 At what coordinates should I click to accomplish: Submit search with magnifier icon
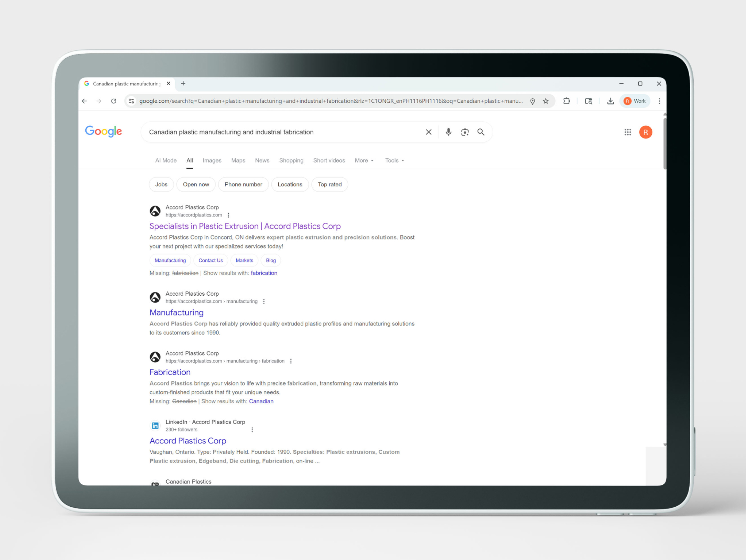481,132
